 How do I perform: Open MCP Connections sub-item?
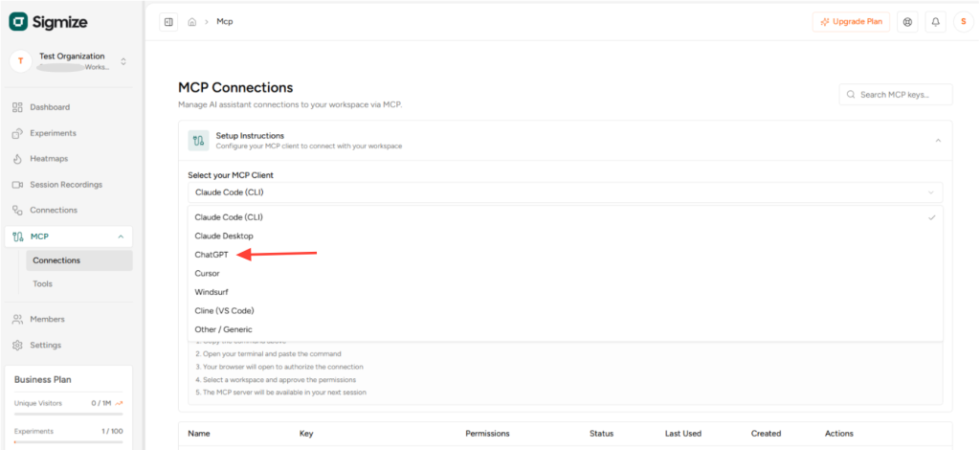[79, 260]
